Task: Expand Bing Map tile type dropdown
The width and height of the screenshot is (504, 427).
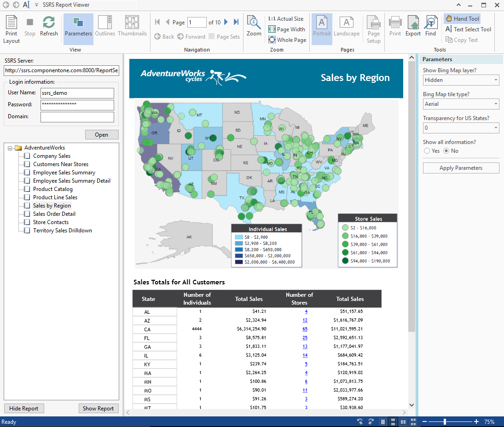Action: point(461,104)
